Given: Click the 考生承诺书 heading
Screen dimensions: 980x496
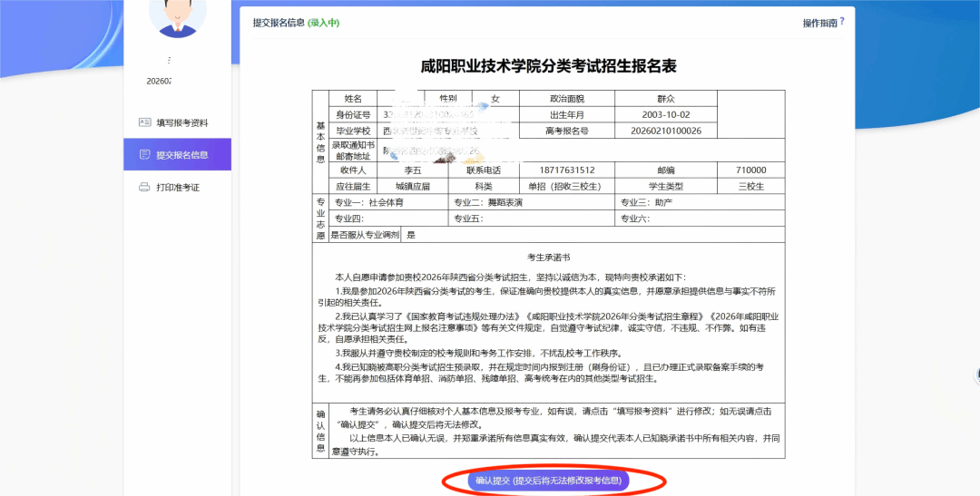Looking at the screenshot, I should tap(548, 258).
